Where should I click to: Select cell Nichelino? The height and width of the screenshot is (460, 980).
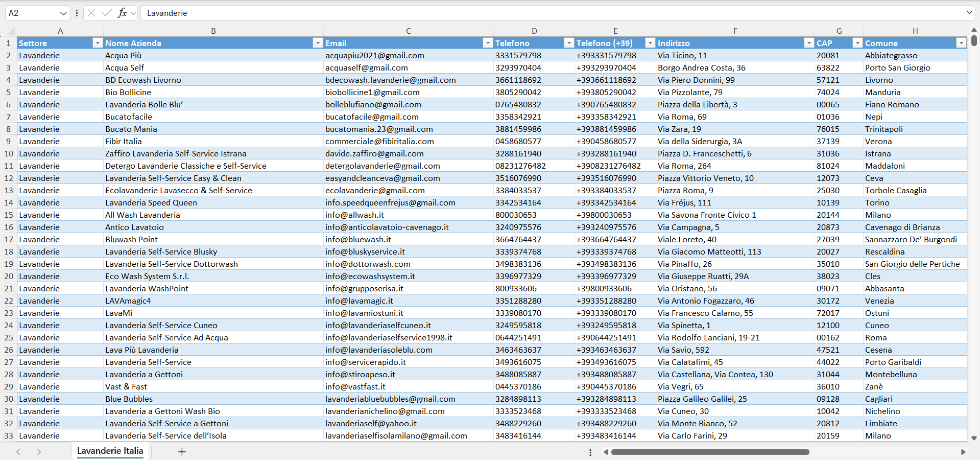(915, 411)
